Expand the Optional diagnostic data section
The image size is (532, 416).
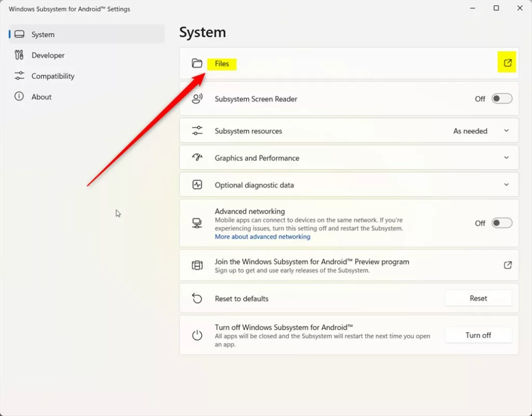507,185
